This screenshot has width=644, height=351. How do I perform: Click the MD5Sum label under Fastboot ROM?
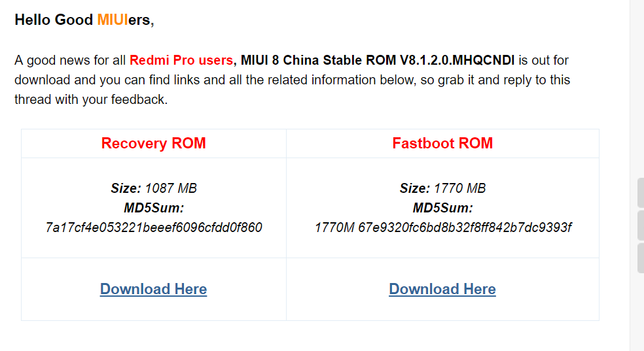pyautogui.click(x=442, y=208)
